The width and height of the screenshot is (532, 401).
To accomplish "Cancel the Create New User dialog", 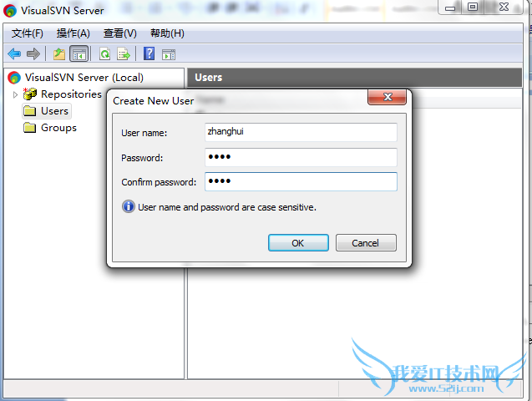I will (x=366, y=243).
